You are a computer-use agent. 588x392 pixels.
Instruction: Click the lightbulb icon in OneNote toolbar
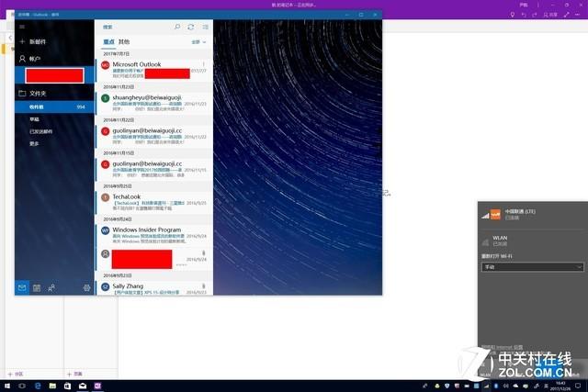[x=513, y=15]
